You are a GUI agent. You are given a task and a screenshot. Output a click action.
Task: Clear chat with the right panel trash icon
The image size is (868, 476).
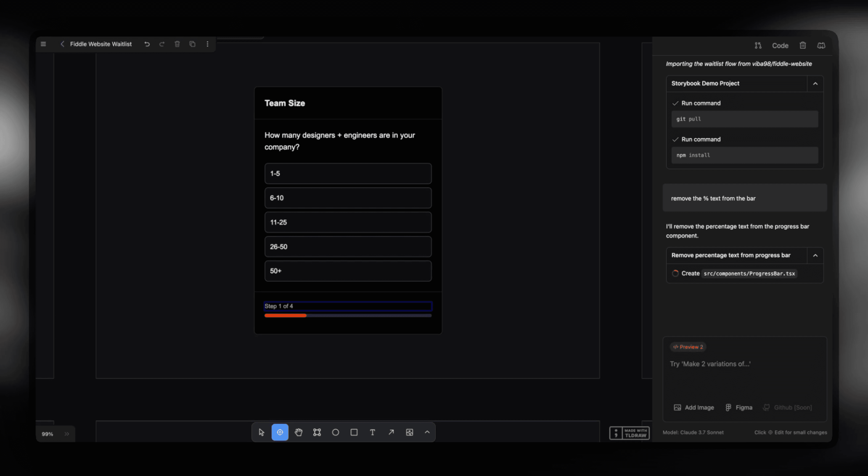click(803, 45)
